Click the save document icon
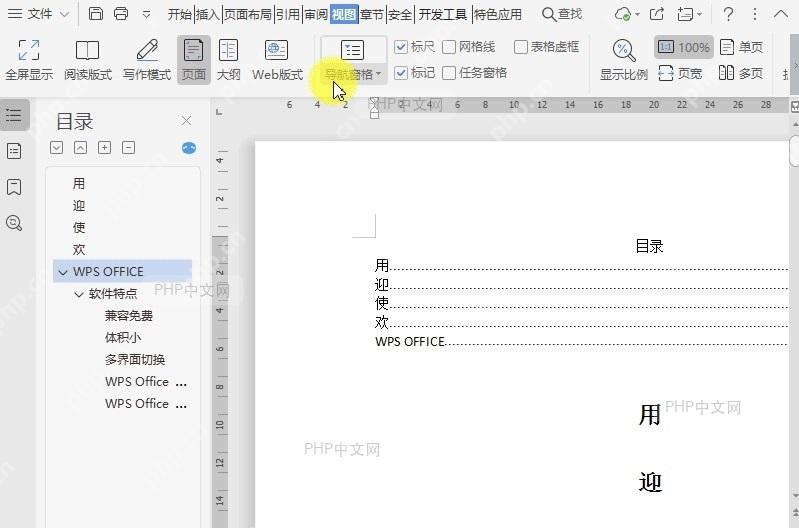Screen dimensions: 799x528 pyautogui.click(x=95, y=14)
